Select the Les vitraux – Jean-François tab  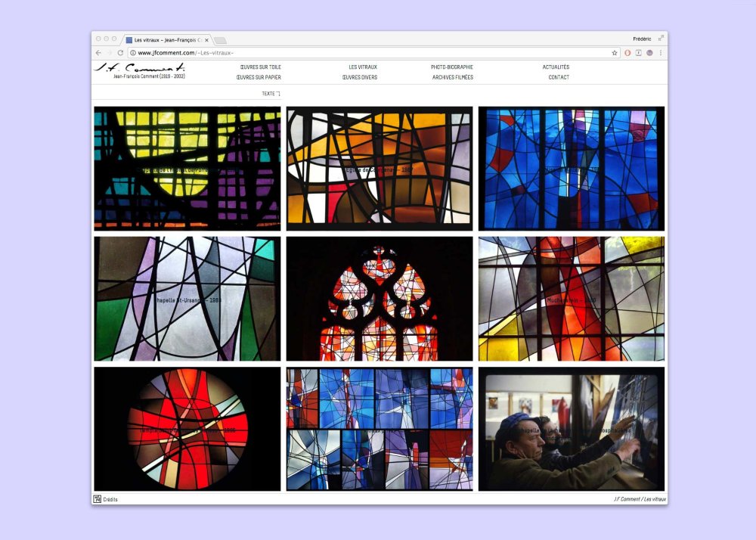(167, 40)
